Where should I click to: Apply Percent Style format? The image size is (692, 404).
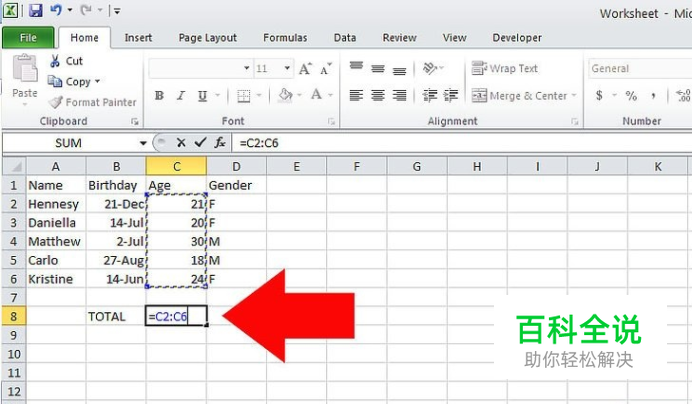[631, 95]
